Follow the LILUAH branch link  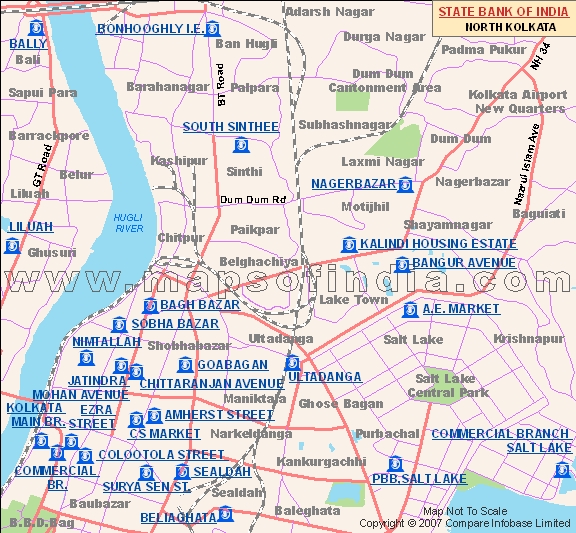pos(31,227)
